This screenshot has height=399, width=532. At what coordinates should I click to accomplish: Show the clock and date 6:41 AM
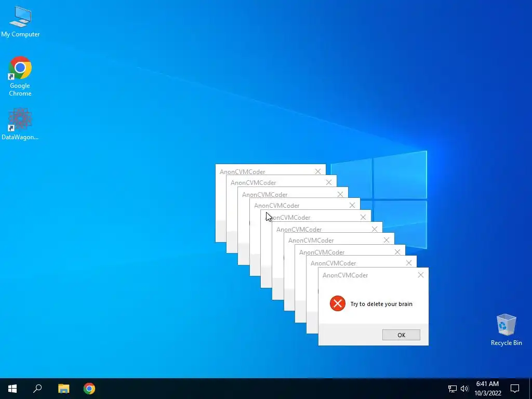(x=487, y=389)
